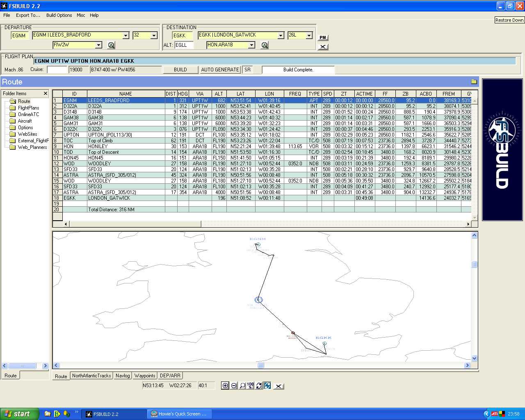
Task: Click the FlightPlans folder icon
Action: point(12,108)
